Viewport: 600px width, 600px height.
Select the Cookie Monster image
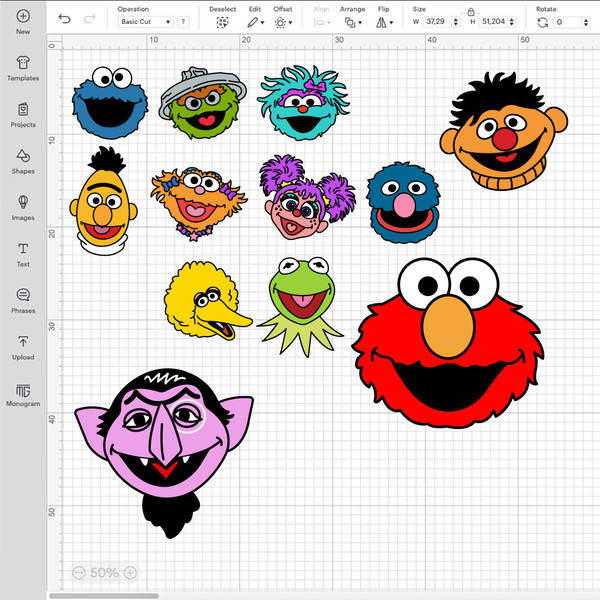[x=110, y=103]
